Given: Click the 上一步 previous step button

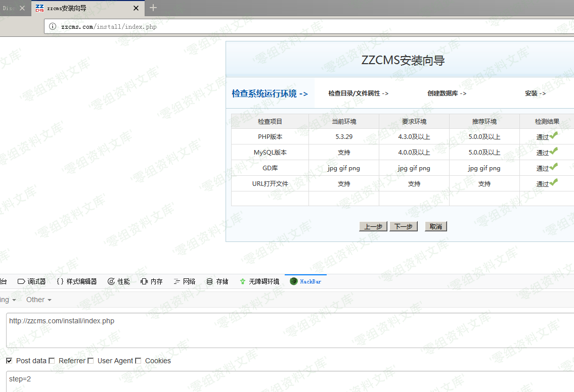Looking at the screenshot, I should pos(373,226).
